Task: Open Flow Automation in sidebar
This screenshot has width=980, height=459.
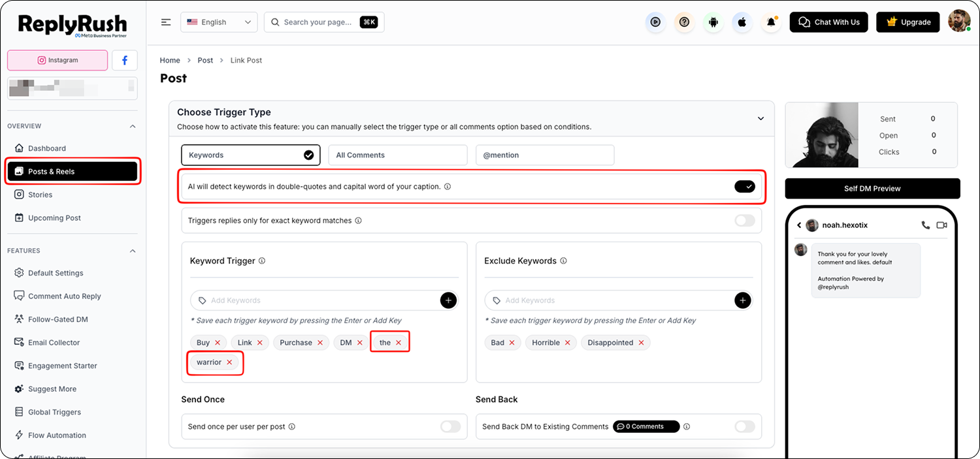Action: (73, 435)
